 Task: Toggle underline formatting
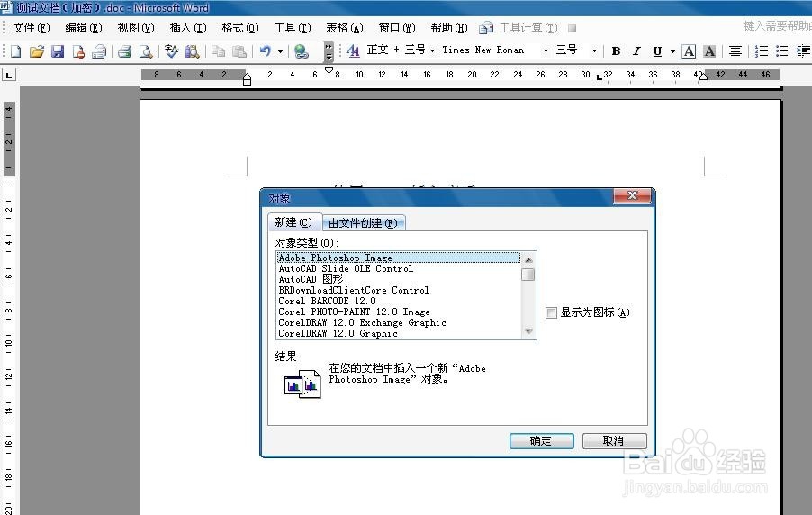pos(657,50)
